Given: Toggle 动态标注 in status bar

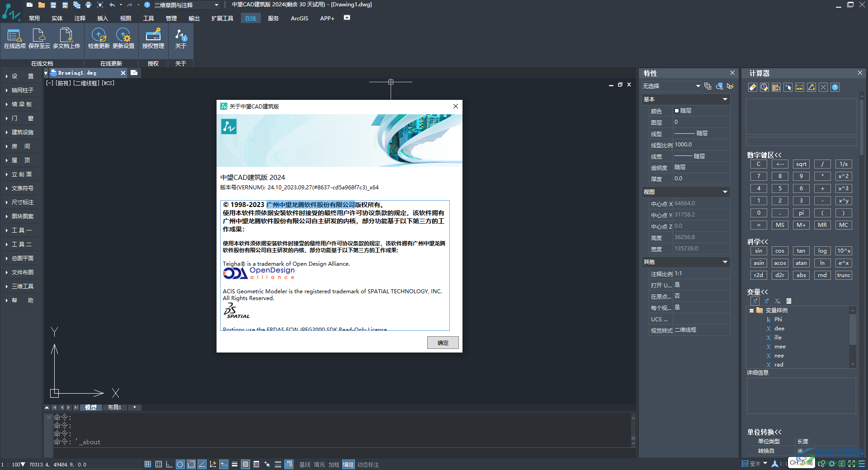Looking at the screenshot, I should pos(368,465).
